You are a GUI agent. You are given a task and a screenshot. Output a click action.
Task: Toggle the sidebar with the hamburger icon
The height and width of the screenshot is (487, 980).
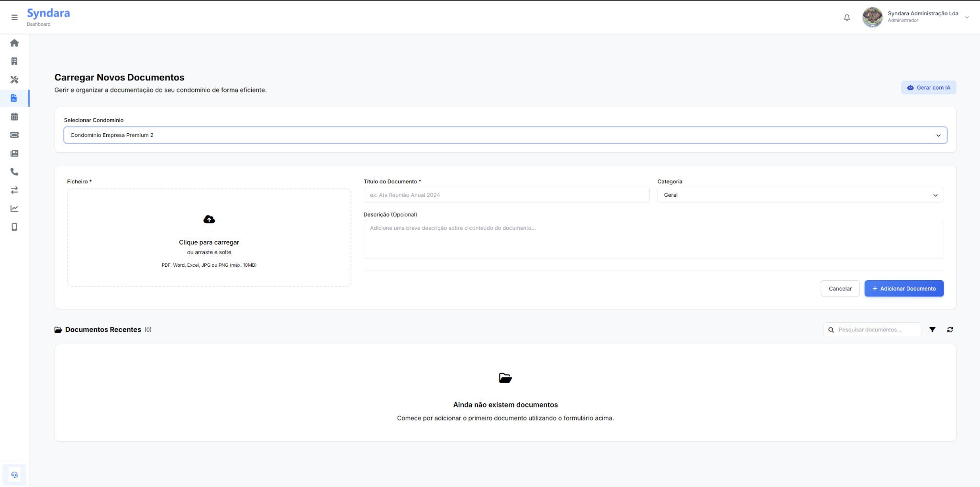point(14,17)
